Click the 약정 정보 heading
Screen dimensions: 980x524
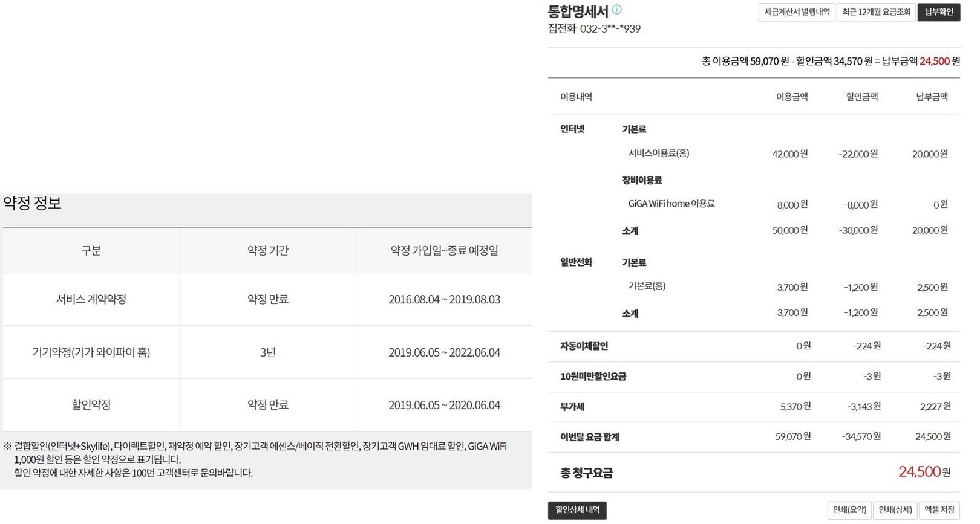pos(33,203)
